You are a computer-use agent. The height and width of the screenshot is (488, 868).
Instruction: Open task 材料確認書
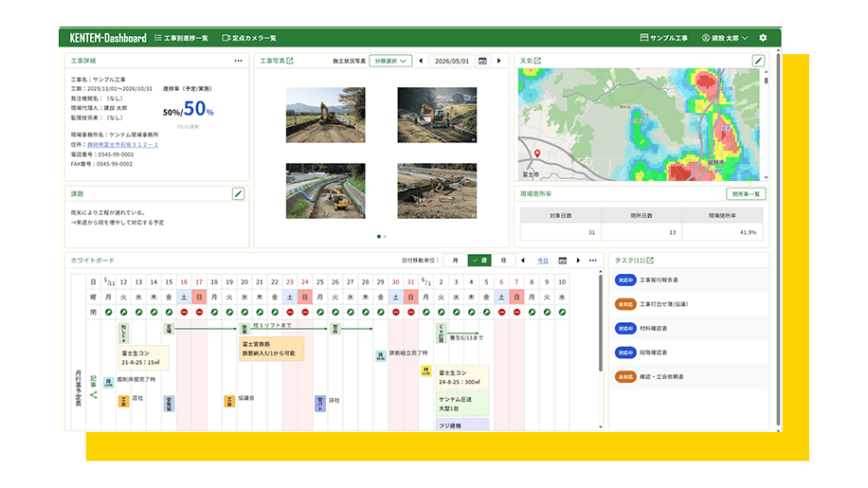653,329
